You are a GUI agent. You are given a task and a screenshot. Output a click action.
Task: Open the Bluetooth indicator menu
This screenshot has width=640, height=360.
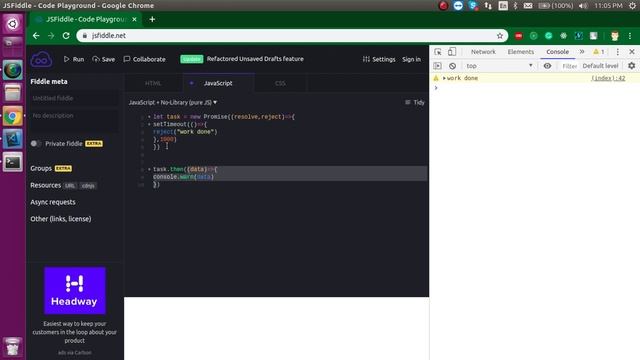click(516, 6)
